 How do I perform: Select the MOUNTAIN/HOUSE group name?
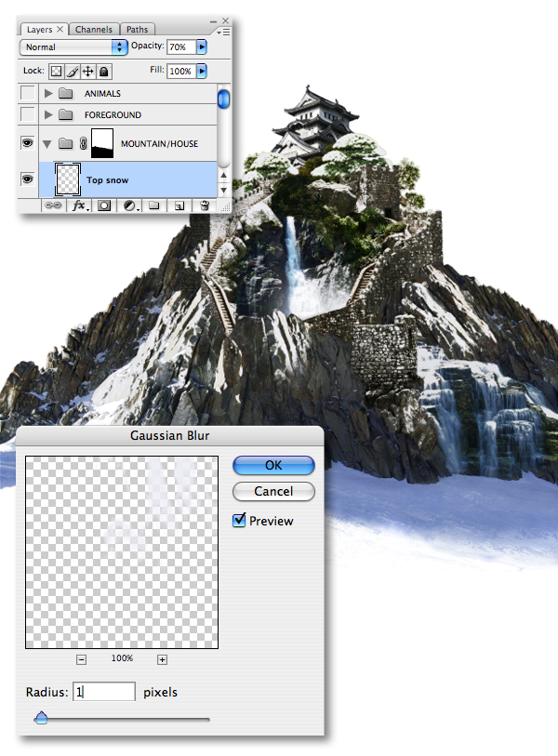[x=159, y=144]
